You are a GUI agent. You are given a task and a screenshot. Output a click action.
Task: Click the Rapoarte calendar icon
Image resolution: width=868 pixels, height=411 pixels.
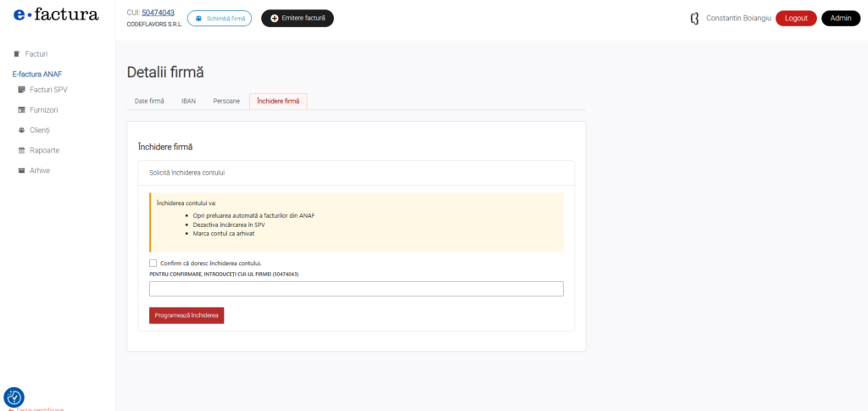(x=21, y=150)
